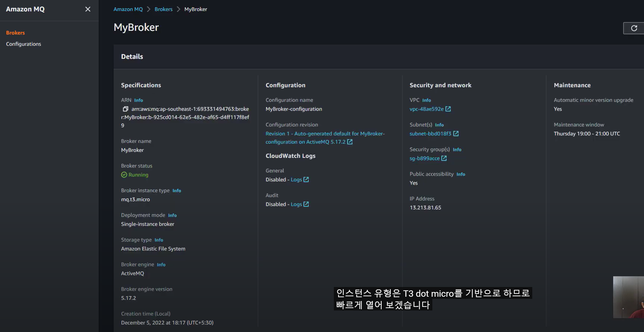Image resolution: width=644 pixels, height=332 pixels.
Task: Go to Brokers breadcrumb link
Action: [x=164, y=9]
